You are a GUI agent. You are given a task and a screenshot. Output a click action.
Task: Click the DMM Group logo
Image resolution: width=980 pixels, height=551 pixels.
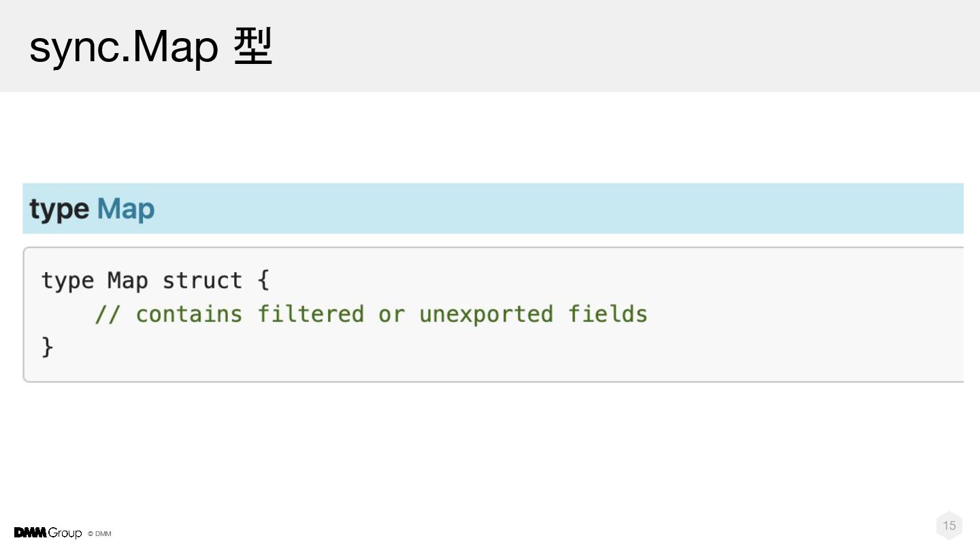coord(48,533)
